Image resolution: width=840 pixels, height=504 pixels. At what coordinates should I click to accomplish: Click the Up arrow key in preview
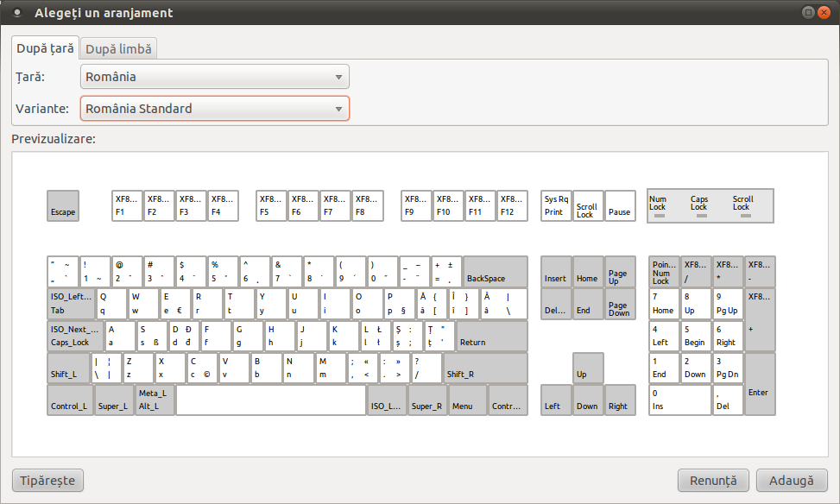point(588,368)
